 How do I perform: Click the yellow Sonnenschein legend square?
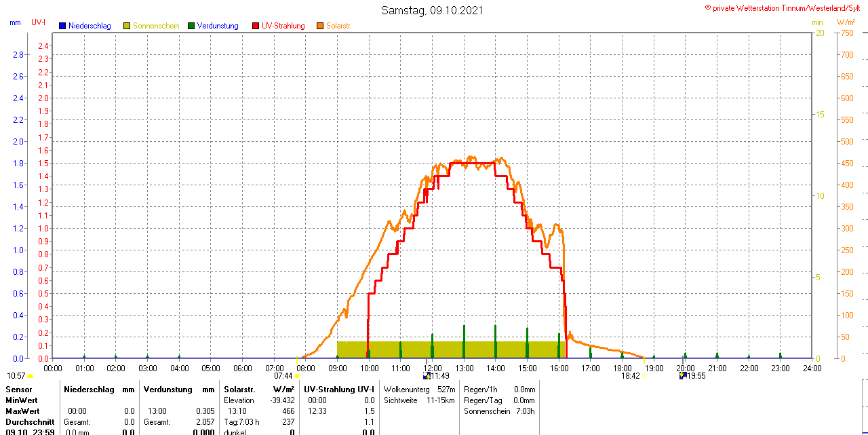click(x=127, y=26)
